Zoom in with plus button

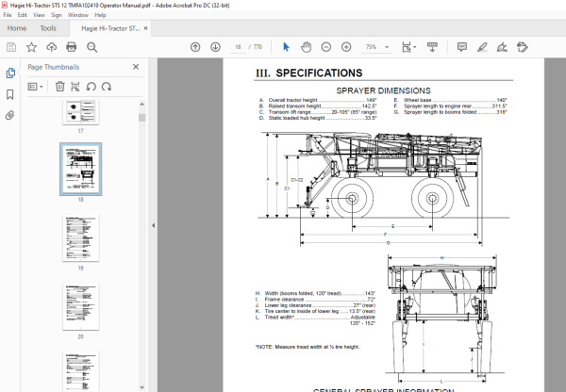[346, 47]
